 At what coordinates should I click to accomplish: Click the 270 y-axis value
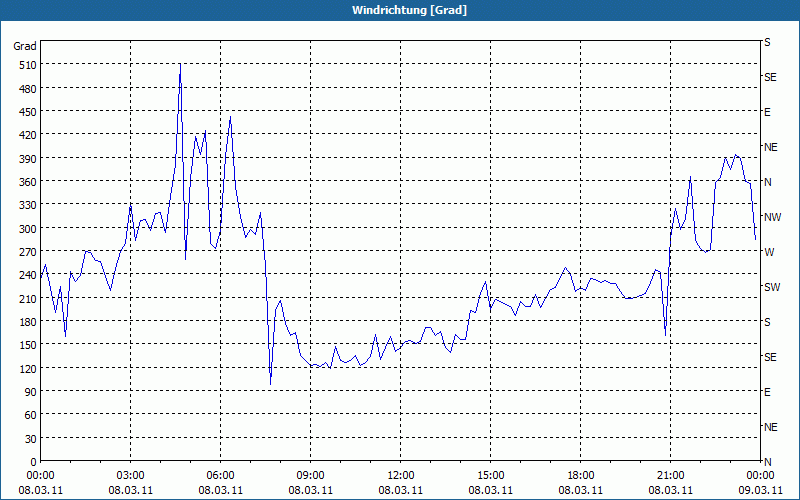pyautogui.click(x=28, y=252)
